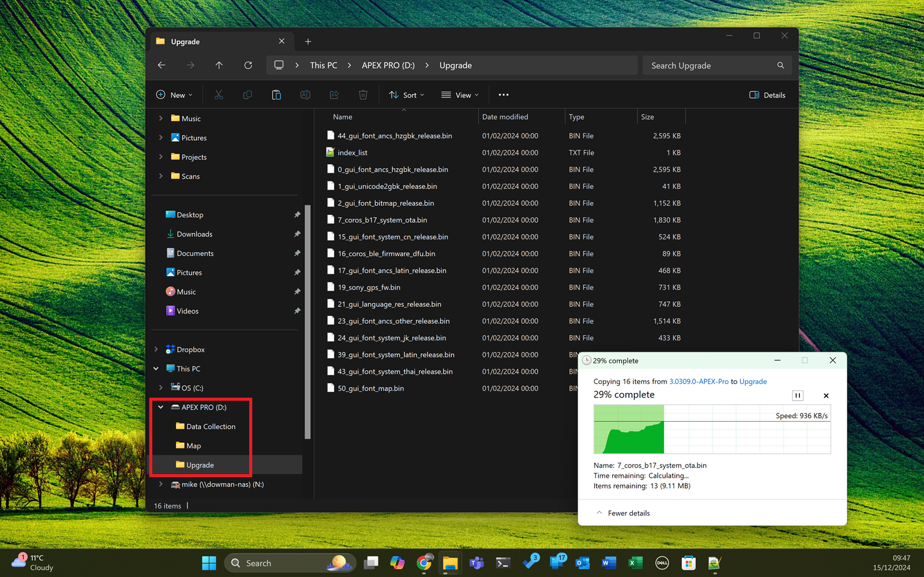Pause the file copy operation
This screenshot has height=577, width=924.
click(798, 395)
